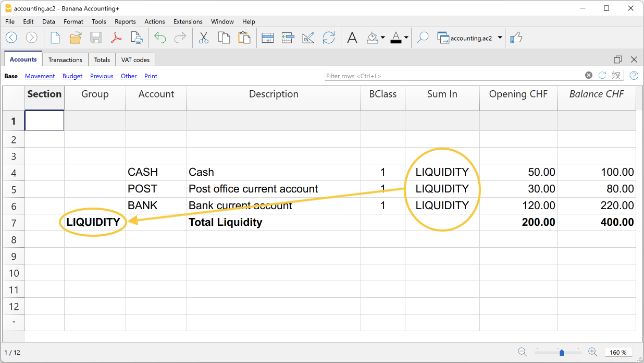The width and height of the screenshot is (644, 363).
Task: Open the Edit menu
Action: (28, 21)
